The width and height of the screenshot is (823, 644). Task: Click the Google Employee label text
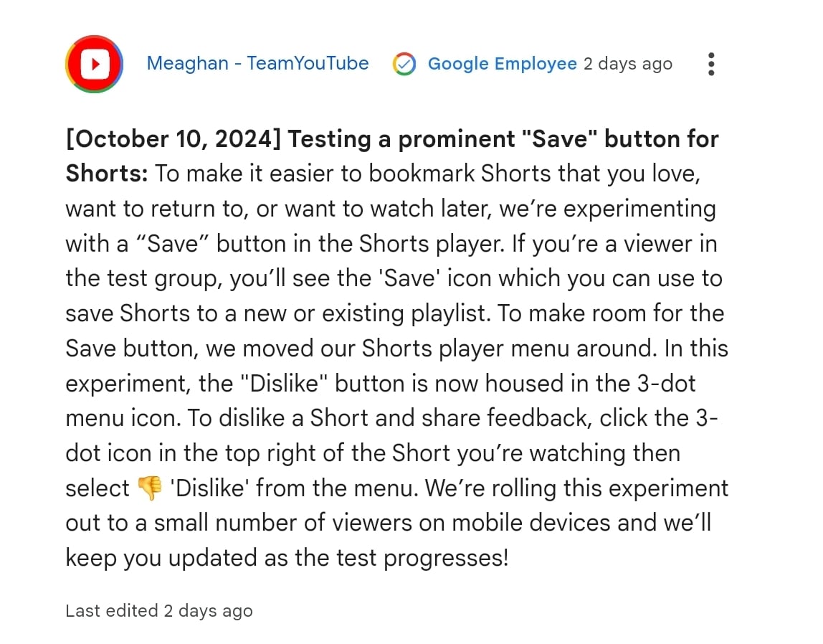pyautogui.click(x=502, y=64)
